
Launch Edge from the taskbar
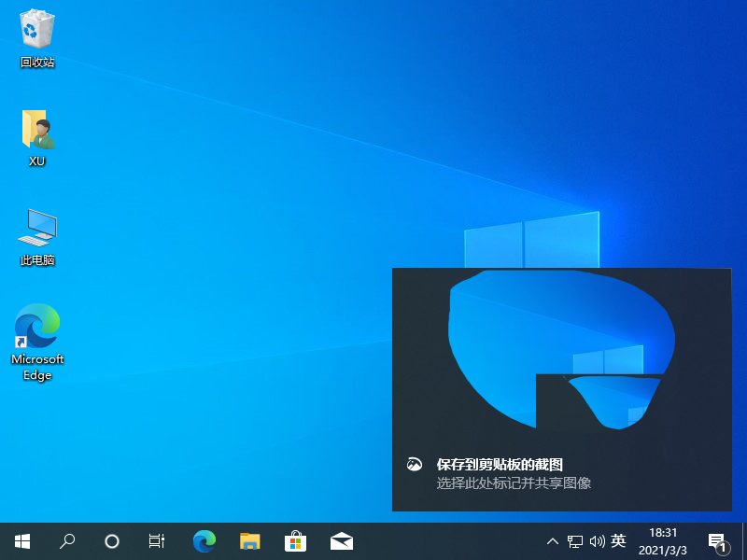[204, 540]
